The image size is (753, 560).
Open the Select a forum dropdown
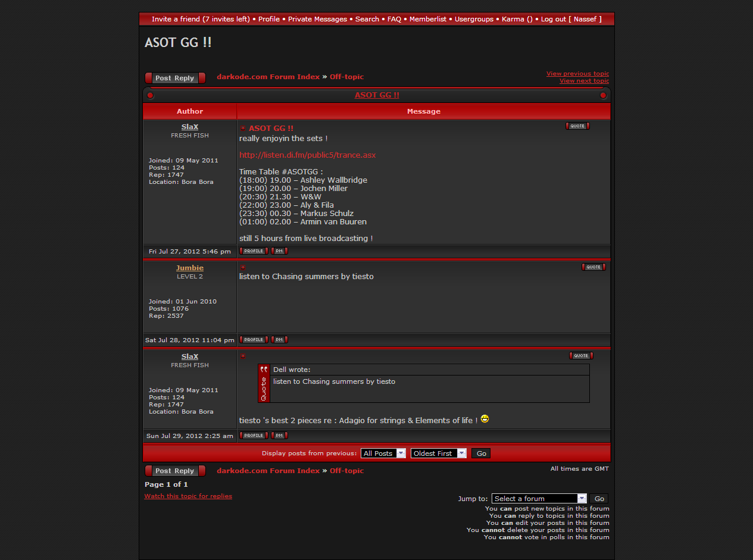(x=539, y=499)
